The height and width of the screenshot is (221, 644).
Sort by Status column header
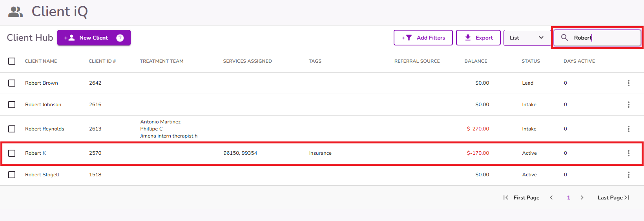click(x=531, y=61)
